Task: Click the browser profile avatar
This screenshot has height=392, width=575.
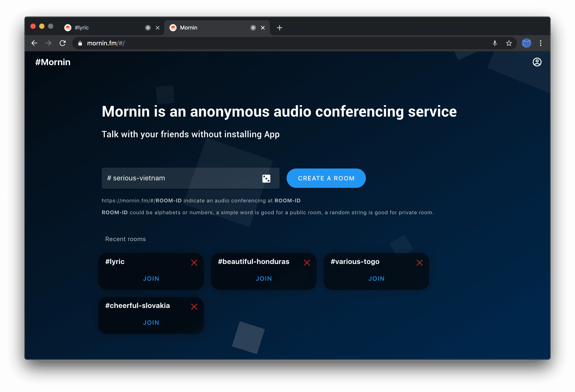Action: [x=526, y=43]
